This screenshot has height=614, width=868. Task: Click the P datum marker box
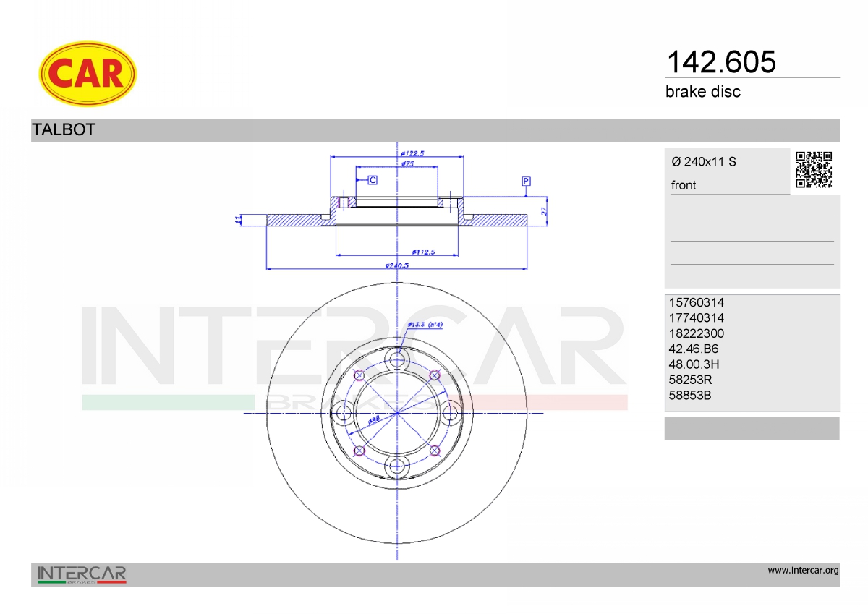pos(527,180)
